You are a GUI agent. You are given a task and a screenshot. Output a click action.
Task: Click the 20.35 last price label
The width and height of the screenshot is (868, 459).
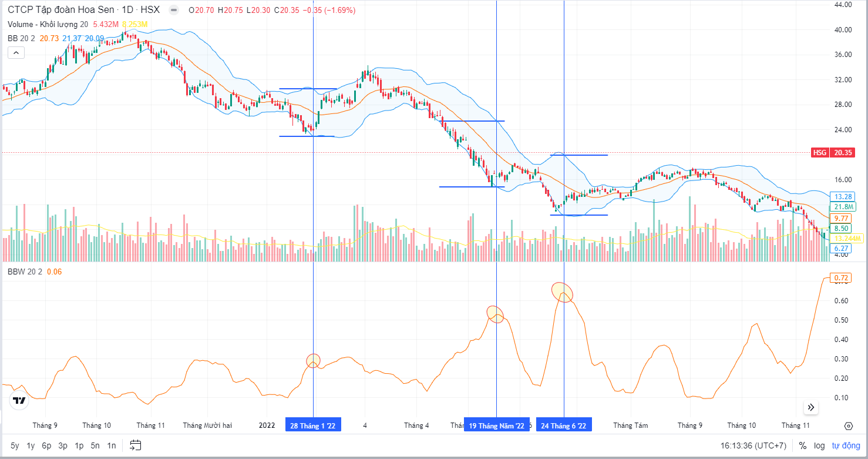click(x=842, y=152)
